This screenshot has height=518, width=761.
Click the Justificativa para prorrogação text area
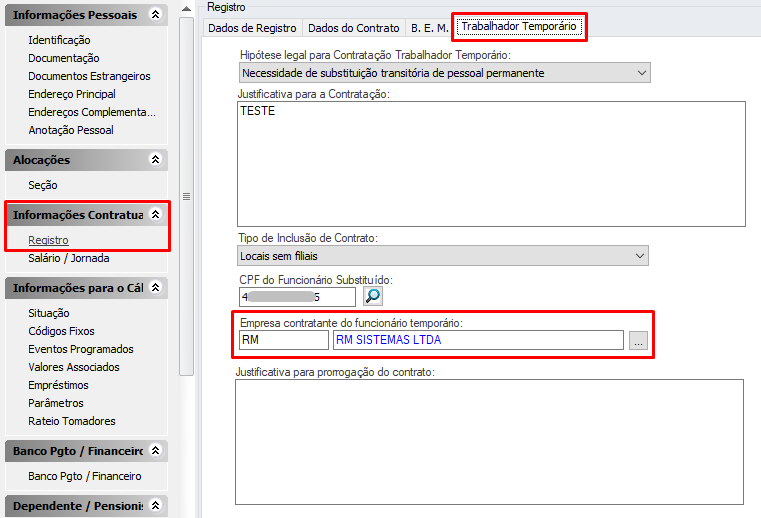pos(489,442)
